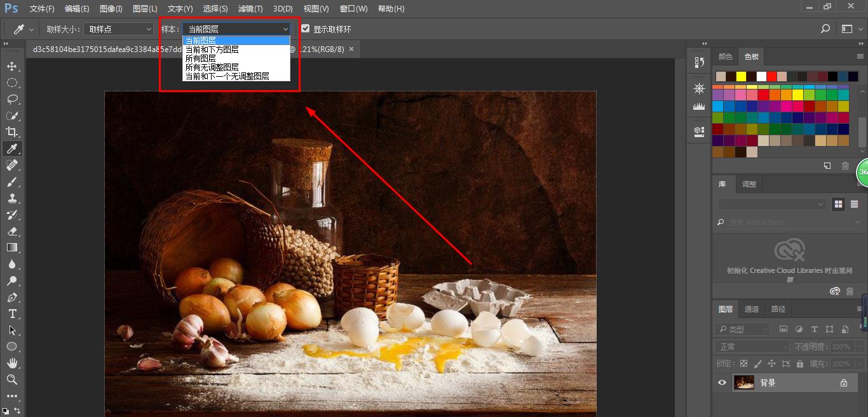The width and height of the screenshot is (868, 417).
Task: Select the Move tool
Action: pos(11,66)
